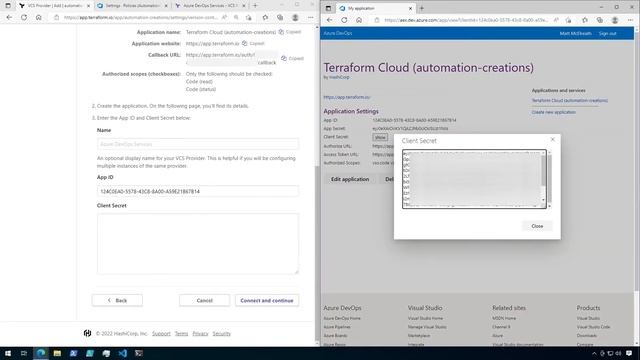Switch to VCS Provider tab
Screen dimensions: 640x360
click(x=55, y=6)
